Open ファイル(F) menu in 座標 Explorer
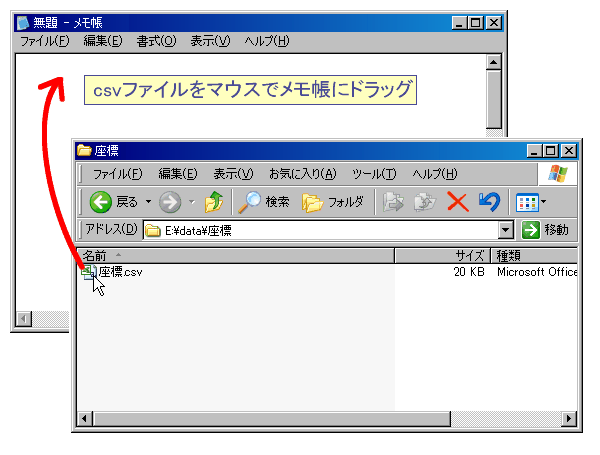 pos(117,174)
